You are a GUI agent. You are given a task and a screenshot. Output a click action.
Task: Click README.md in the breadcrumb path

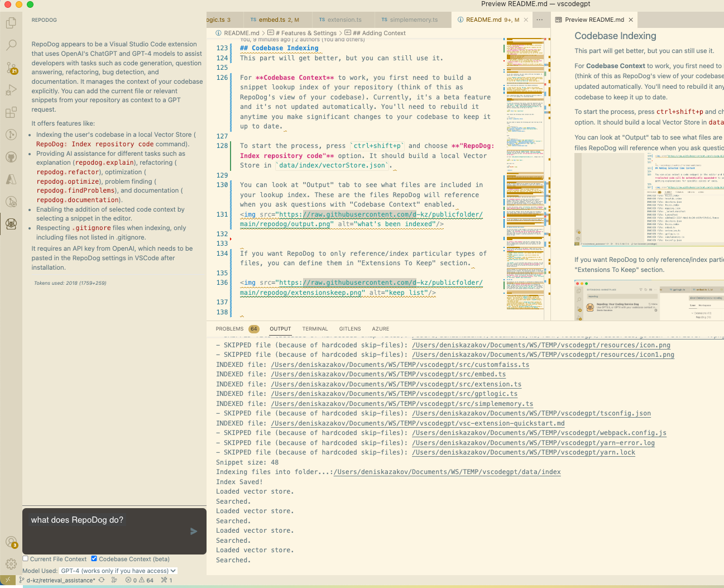(241, 33)
